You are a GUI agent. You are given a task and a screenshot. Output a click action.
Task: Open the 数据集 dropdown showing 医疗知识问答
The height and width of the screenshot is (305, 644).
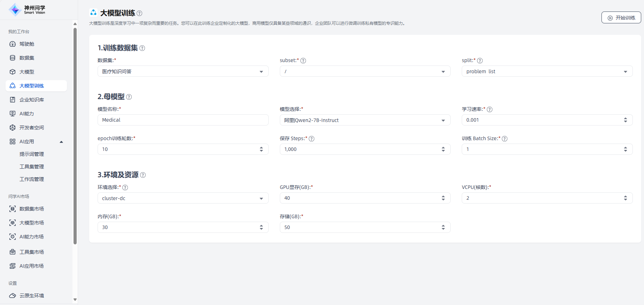pos(183,71)
